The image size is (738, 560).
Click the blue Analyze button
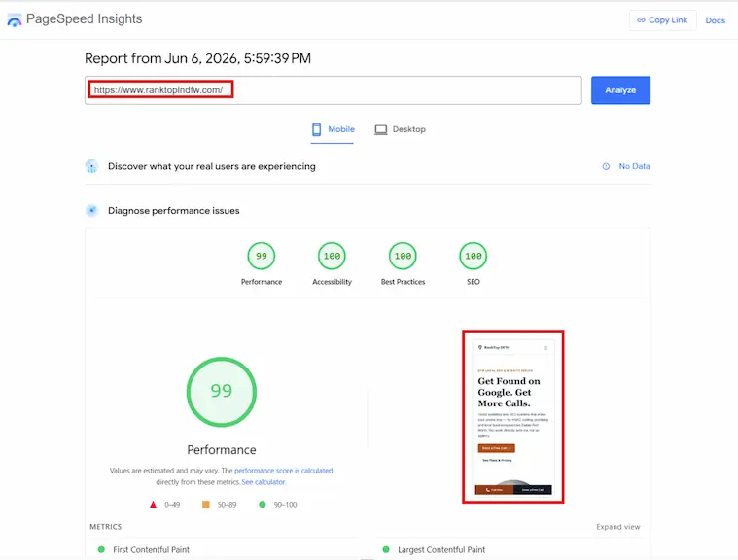click(620, 90)
